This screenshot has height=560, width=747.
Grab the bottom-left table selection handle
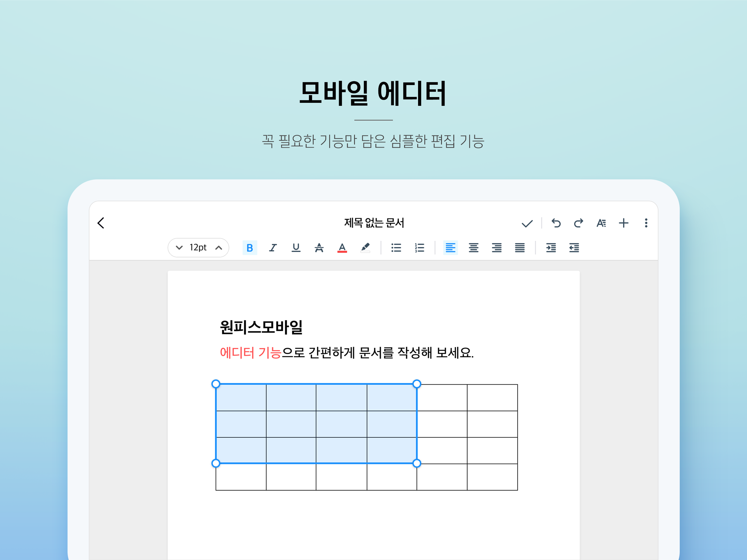[x=216, y=463]
